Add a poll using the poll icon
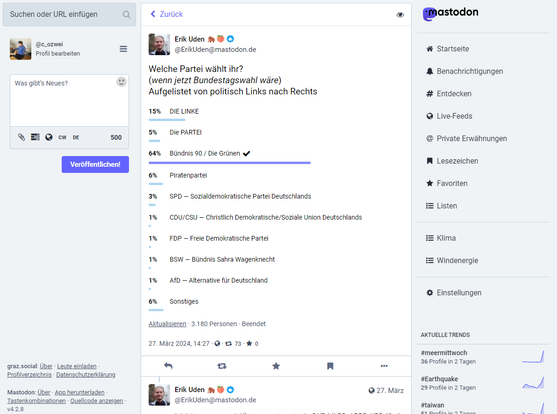Viewport: 557px width, 414px height. [35, 137]
